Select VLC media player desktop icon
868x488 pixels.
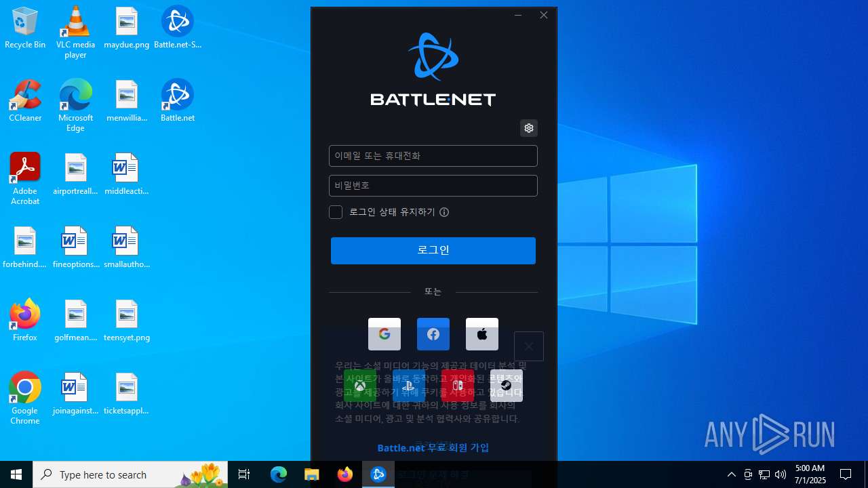(x=75, y=32)
